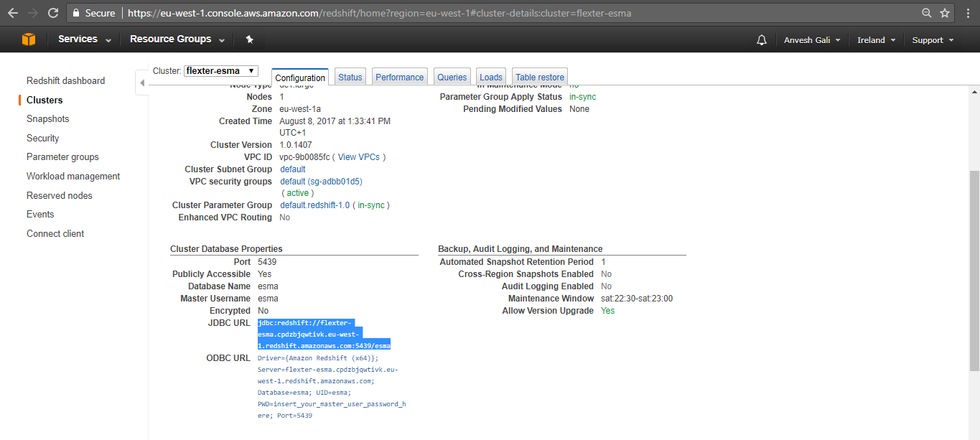Click the browser forward arrow
Viewport: 980px width, 440px height.
click(x=33, y=13)
